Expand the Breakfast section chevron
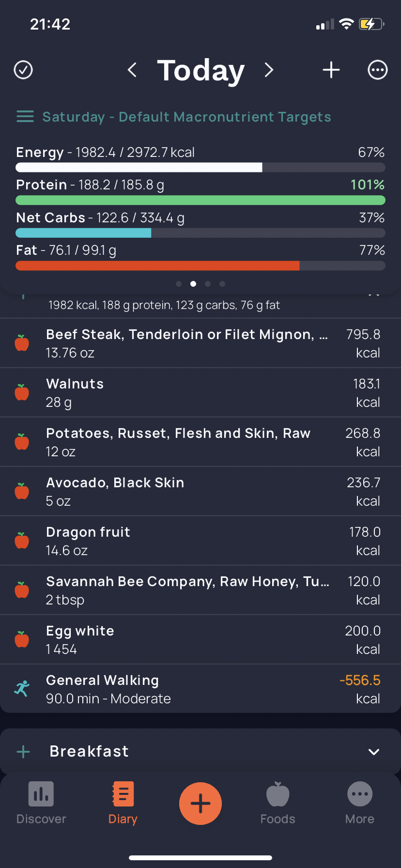This screenshot has width=401, height=868. [x=373, y=752]
